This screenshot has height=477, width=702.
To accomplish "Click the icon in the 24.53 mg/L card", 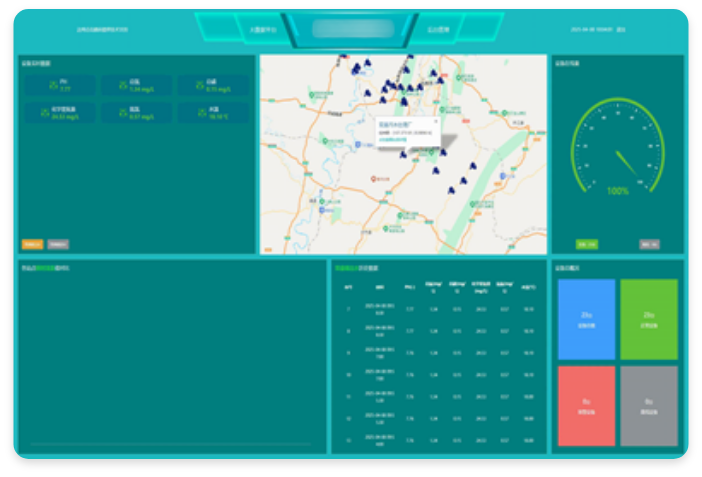I will pyautogui.click(x=44, y=112).
